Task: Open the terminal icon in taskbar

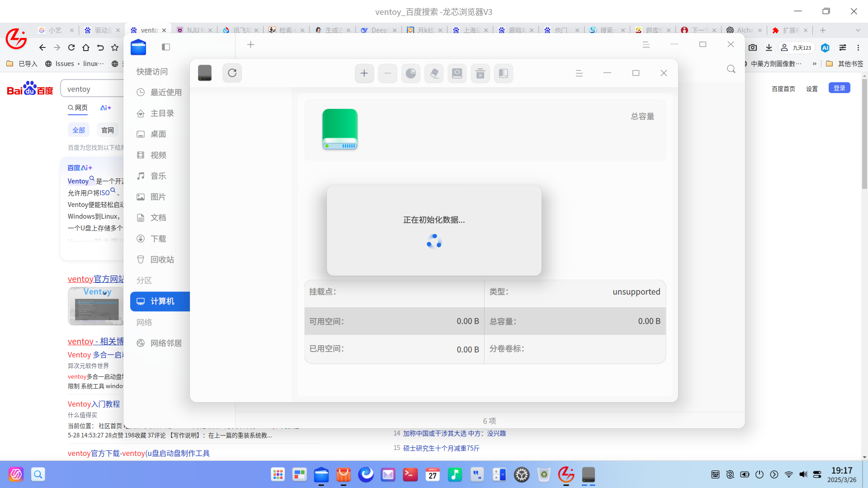Action: (x=410, y=474)
